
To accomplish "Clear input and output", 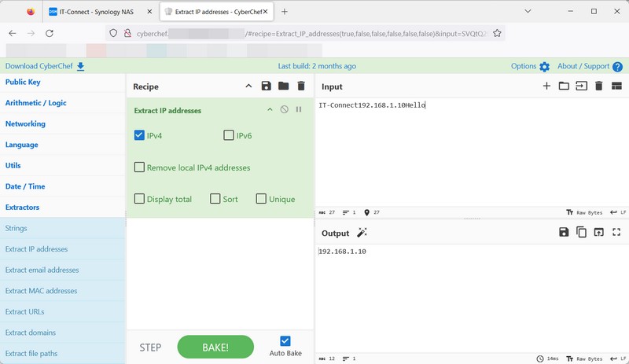I will click(x=598, y=86).
